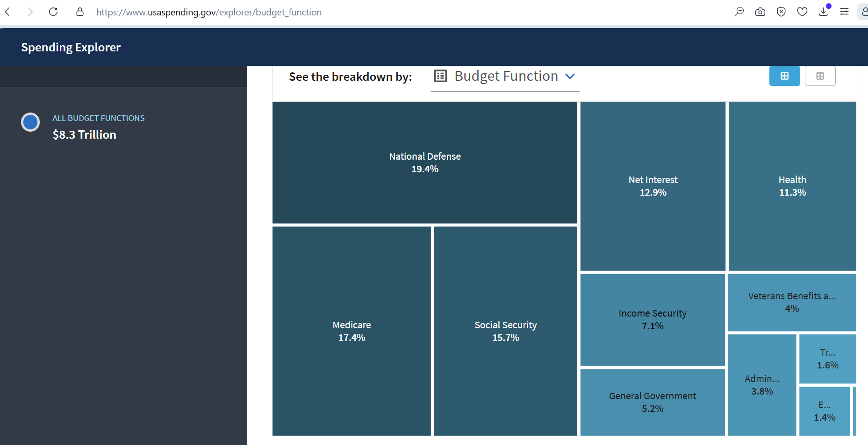
Task: Reload the page with refresh icon
Action: [53, 12]
